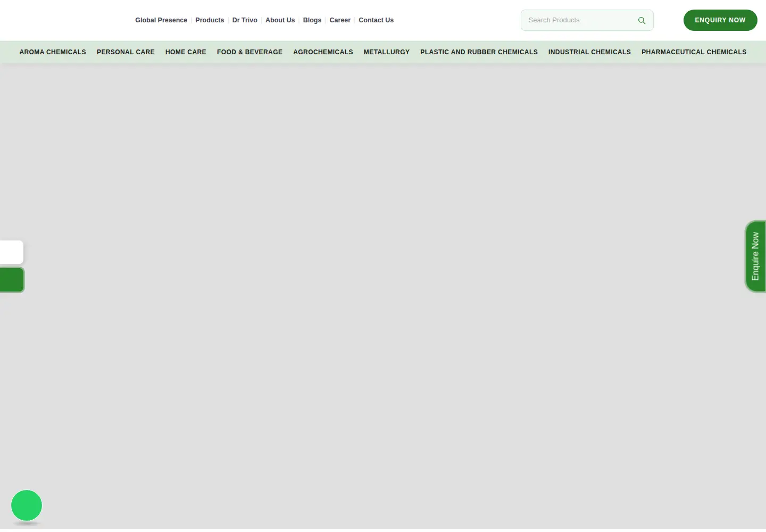The image size is (766, 532).
Task: Open the About Us page
Action: click(280, 20)
